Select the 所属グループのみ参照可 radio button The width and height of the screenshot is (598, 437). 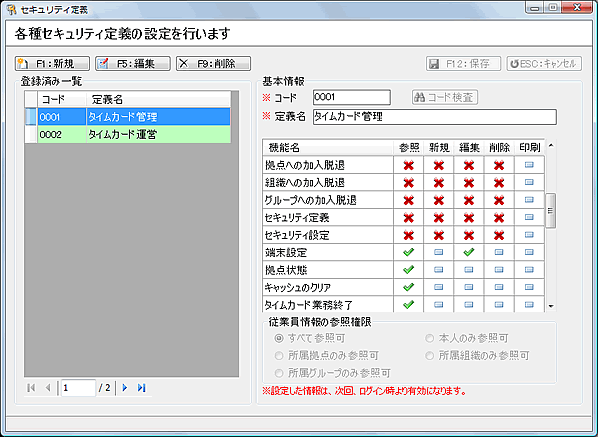click(279, 373)
